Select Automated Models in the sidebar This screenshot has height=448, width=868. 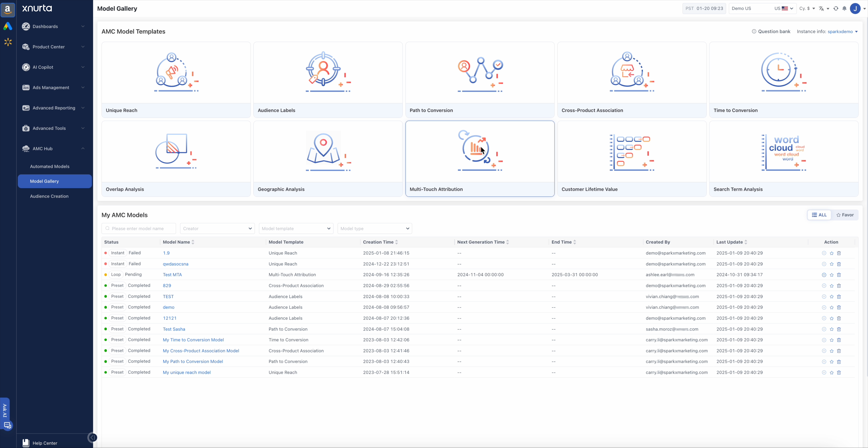(x=50, y=166)
